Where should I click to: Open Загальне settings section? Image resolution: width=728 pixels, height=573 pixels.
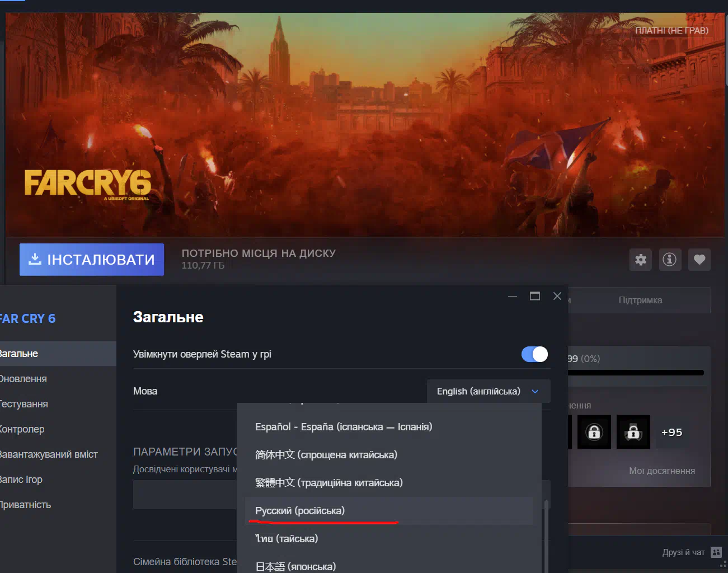[x=58, y=354]
